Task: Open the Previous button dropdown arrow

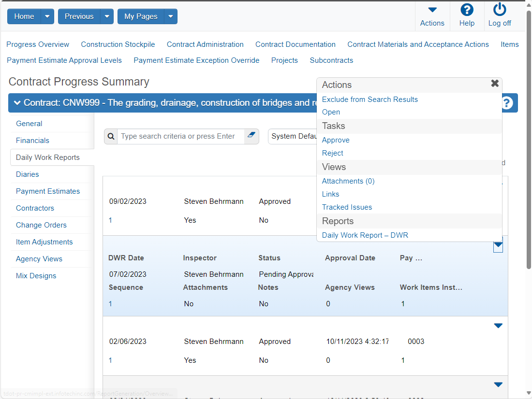Action: point(107,16)
